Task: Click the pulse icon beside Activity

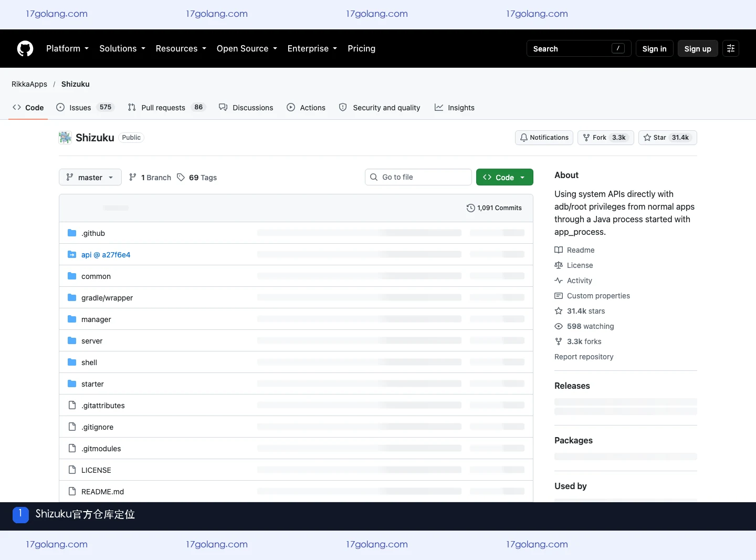Action: (x=559, y=281)
